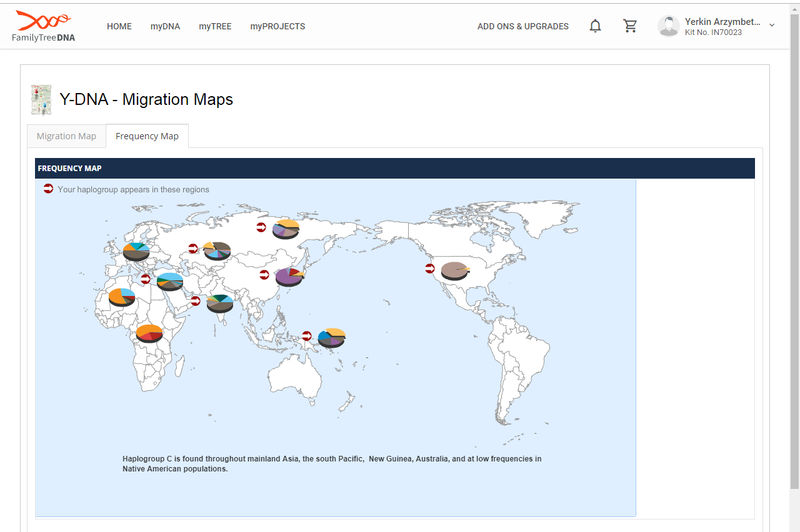The width and height of the screenshot is (800, 532).
Task: Click the South Asia frequency pie chart
Action: click(220, 303)
